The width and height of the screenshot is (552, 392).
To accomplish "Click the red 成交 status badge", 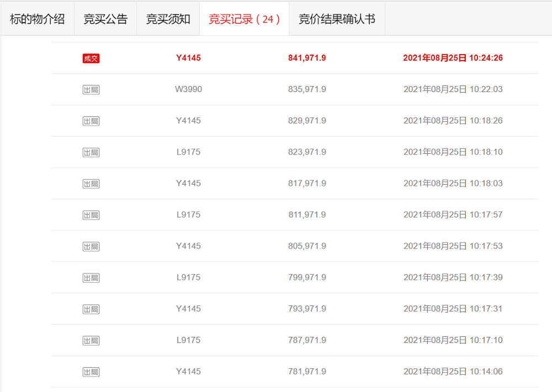I will pos(91,58).
